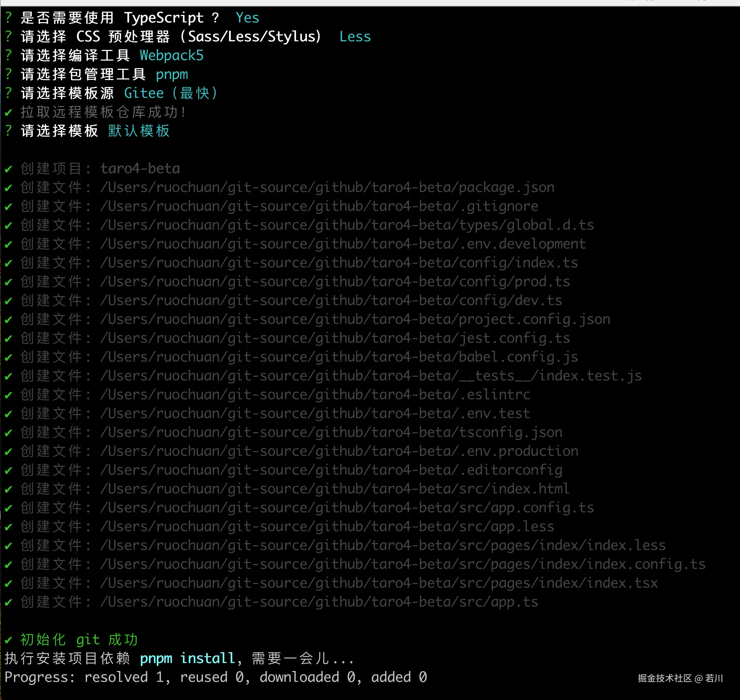Viewport: 740px width, 700px height.
Task: Click the Gitee (最快) template source
Action: point(170,93)
